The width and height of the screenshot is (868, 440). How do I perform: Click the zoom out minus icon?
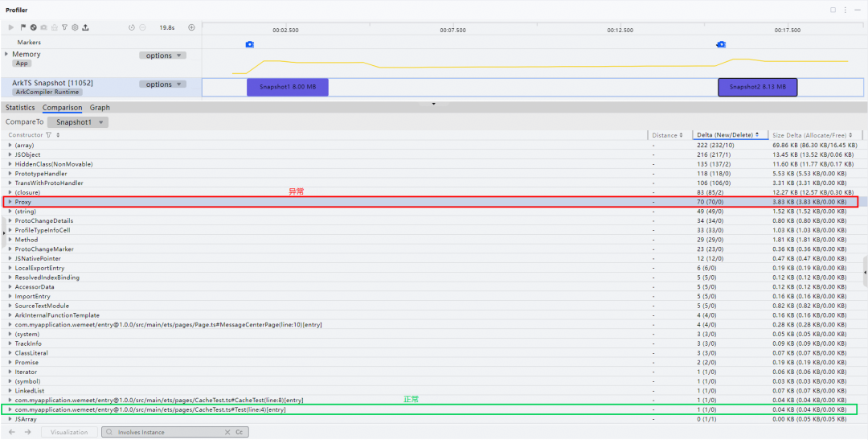point(142,27)
